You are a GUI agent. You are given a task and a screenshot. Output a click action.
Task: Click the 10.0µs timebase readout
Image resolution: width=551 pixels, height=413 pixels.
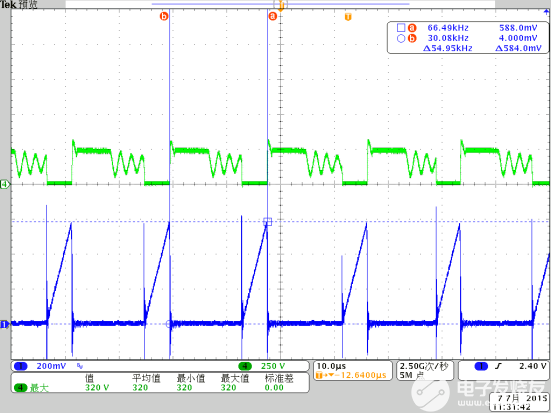(331, 366)
